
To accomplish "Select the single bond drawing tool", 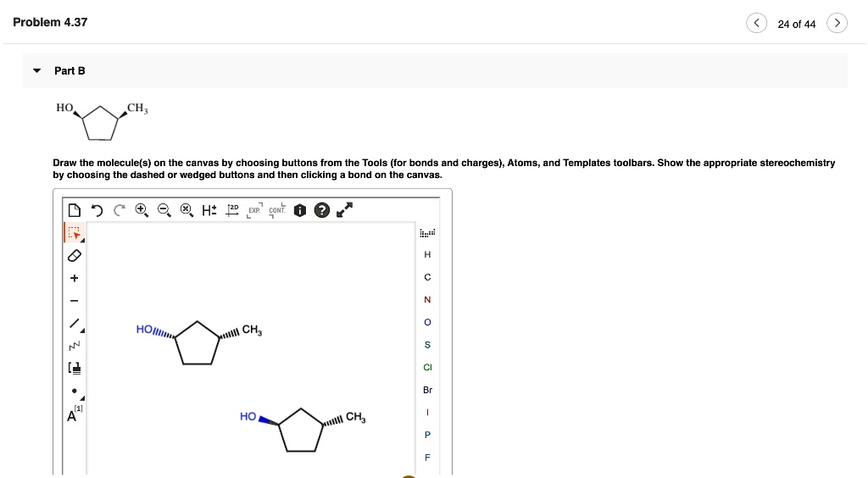I will click(75, 324).
